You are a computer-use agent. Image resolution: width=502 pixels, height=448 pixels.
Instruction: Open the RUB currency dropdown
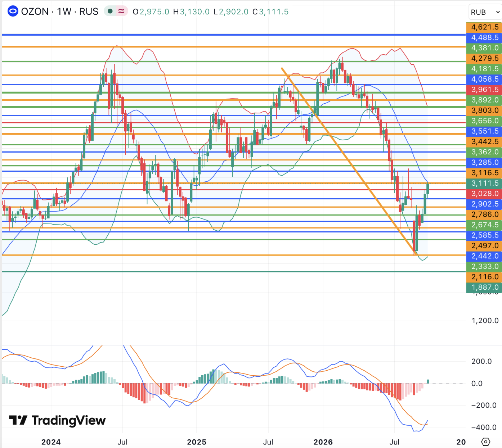pyautogui.click(x=485, y=12)
